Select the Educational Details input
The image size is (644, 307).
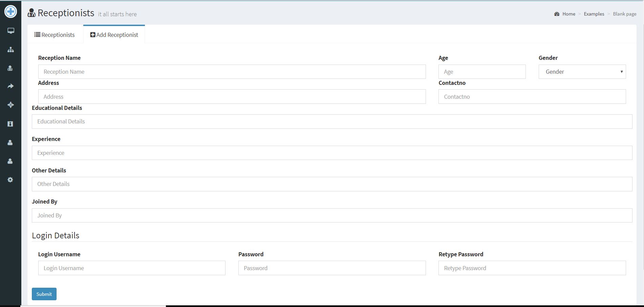click(x=332, y=121)
